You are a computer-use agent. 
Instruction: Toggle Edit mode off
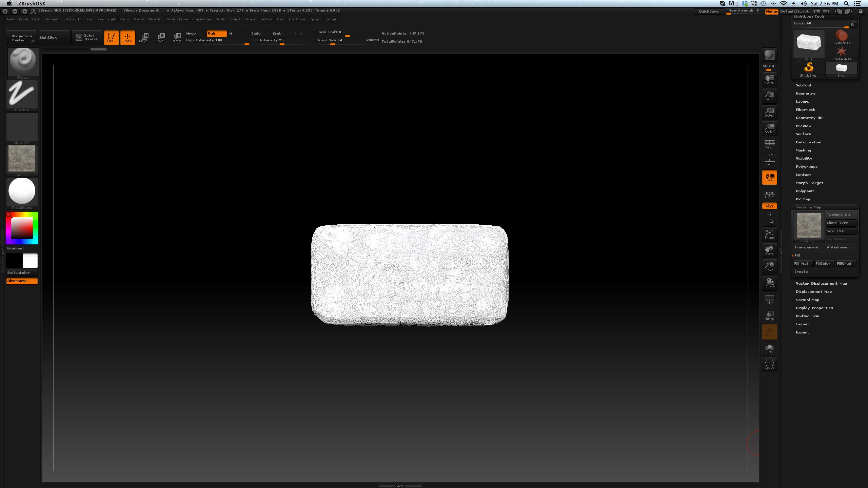tap(111, 37)
